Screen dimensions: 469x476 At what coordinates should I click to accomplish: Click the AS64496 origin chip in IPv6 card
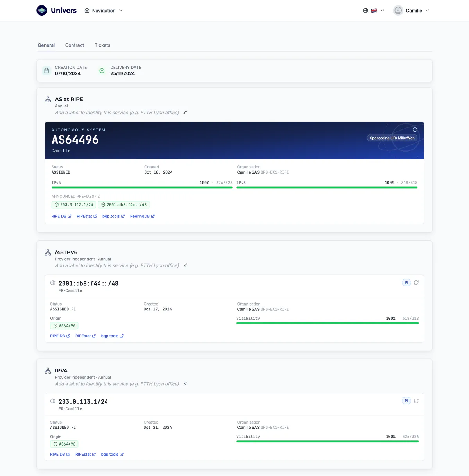coord(64,326)
